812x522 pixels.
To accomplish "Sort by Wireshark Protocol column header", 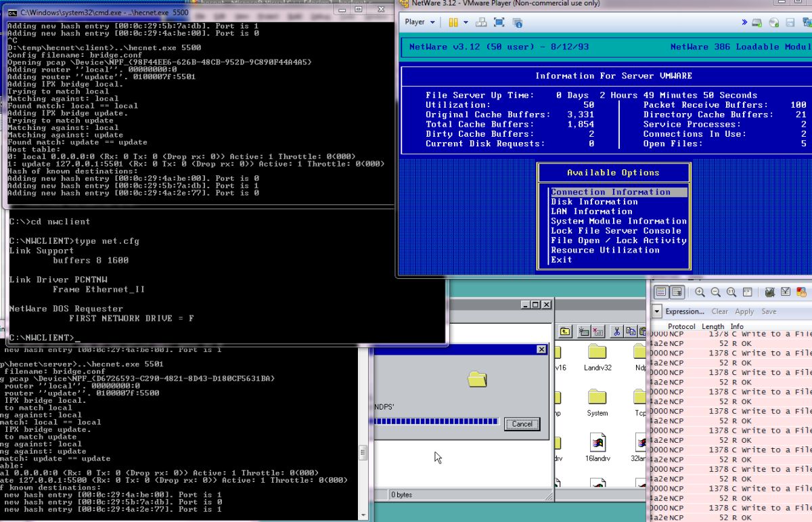I will [681, 326].
